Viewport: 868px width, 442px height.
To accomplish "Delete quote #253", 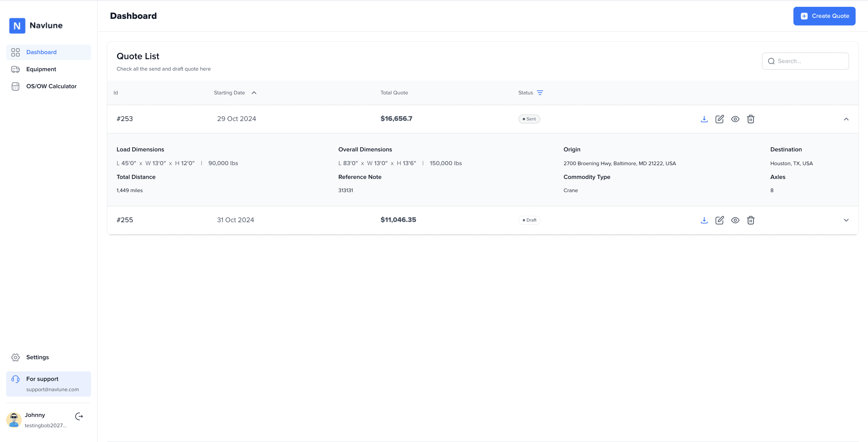I will coord(751,119).
